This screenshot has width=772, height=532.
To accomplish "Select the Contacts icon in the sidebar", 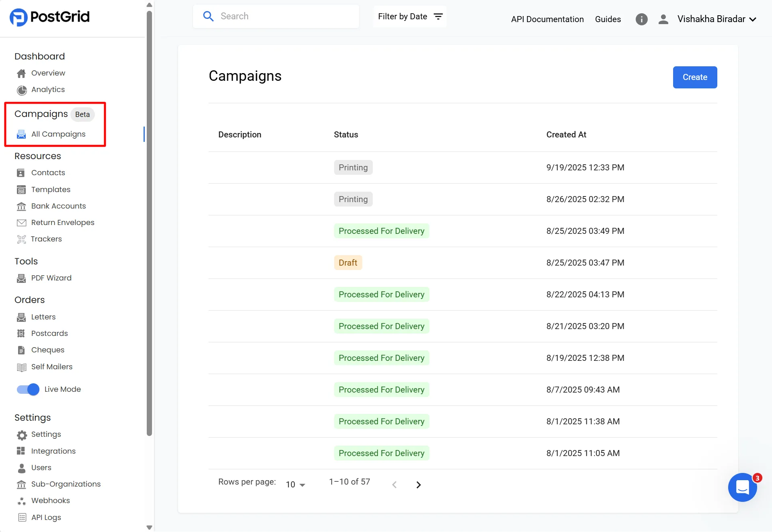I will [x=21, y=172].
